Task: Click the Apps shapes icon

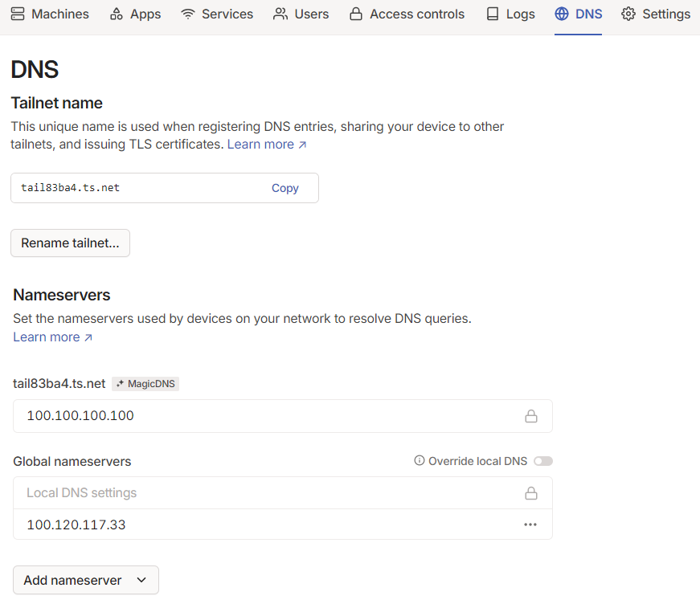Action: 117,14
